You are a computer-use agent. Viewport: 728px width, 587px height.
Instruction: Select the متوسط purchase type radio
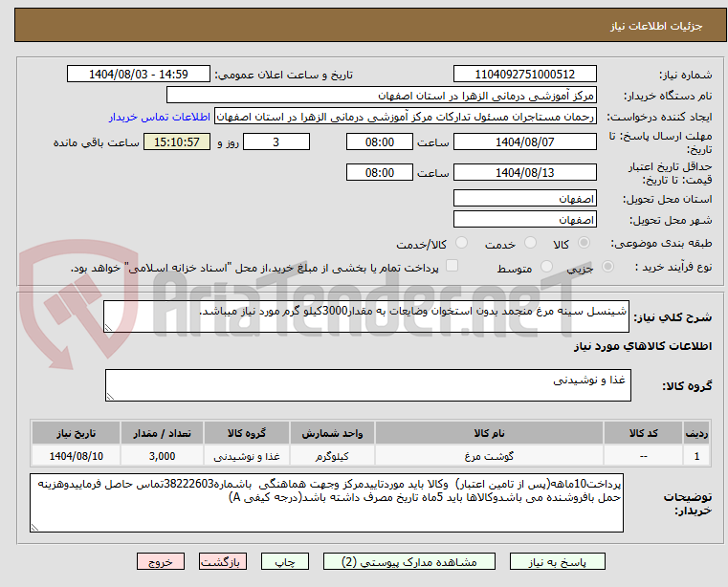[x=546, y=267]
